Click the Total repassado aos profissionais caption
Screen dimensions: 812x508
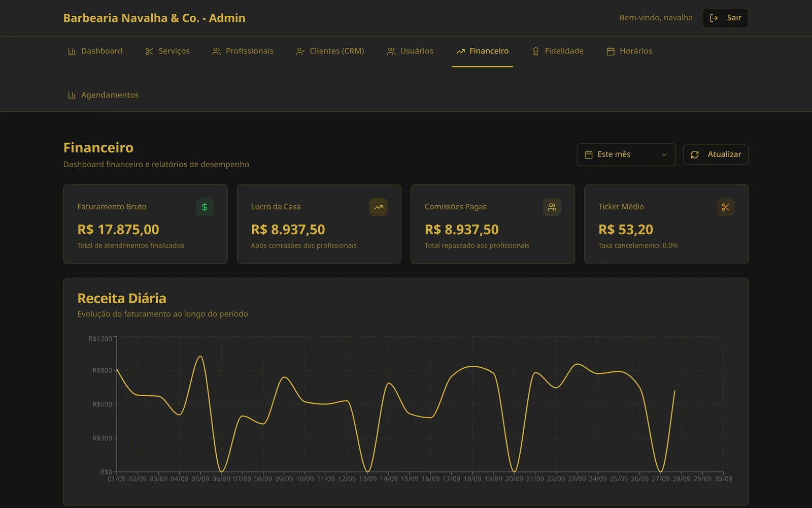click(477, 245)
